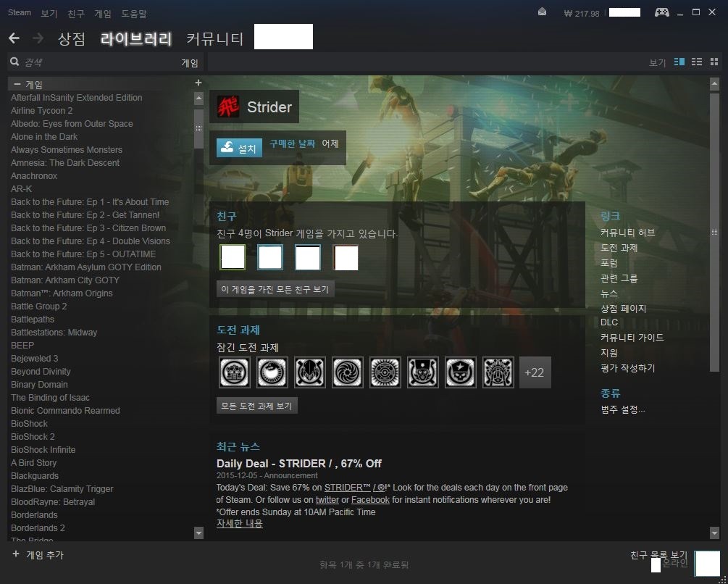This screenshot has width=728, height=584.
Task: Open the 도전 과제 link under 링크
Action: point(619,248)
